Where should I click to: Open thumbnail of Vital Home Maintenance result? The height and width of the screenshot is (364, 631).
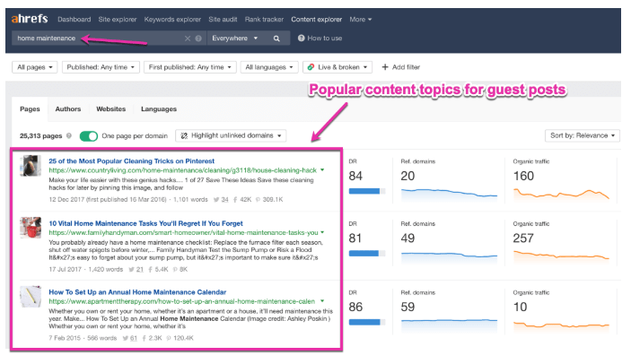point(31,228)
